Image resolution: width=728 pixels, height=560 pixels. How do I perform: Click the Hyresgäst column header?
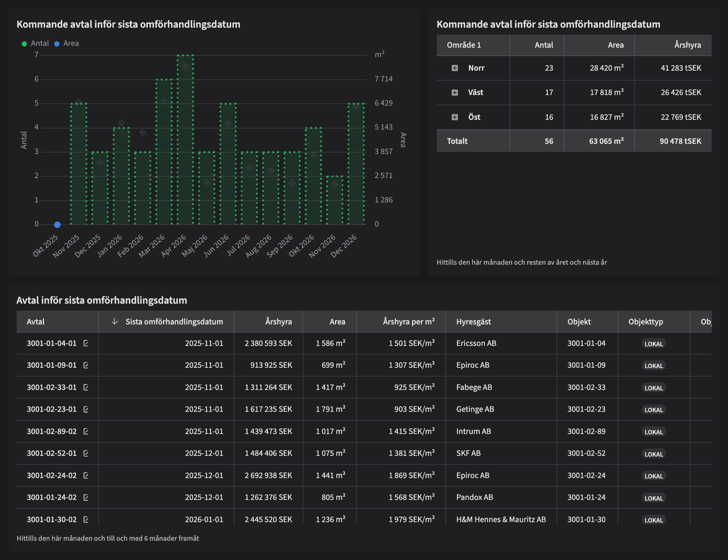coord(474,322)
